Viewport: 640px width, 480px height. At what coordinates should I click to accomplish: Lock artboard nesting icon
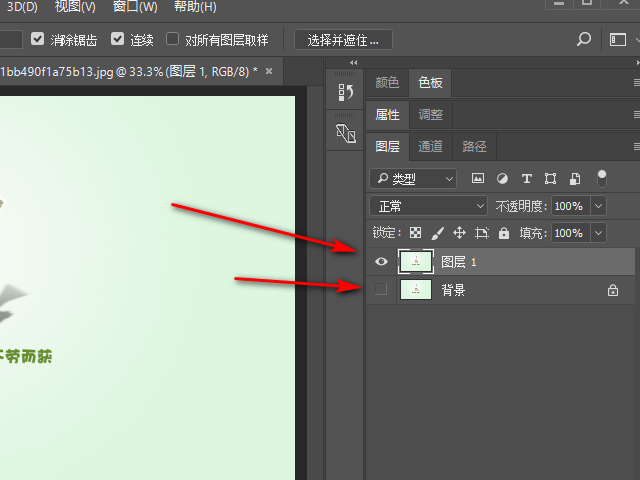click(x=482, y=233)
